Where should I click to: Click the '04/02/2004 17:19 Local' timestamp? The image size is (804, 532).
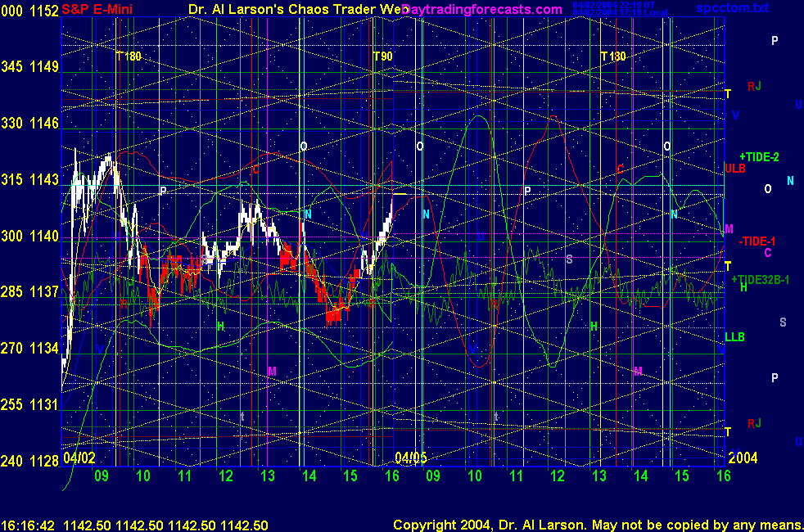point(620,12)
